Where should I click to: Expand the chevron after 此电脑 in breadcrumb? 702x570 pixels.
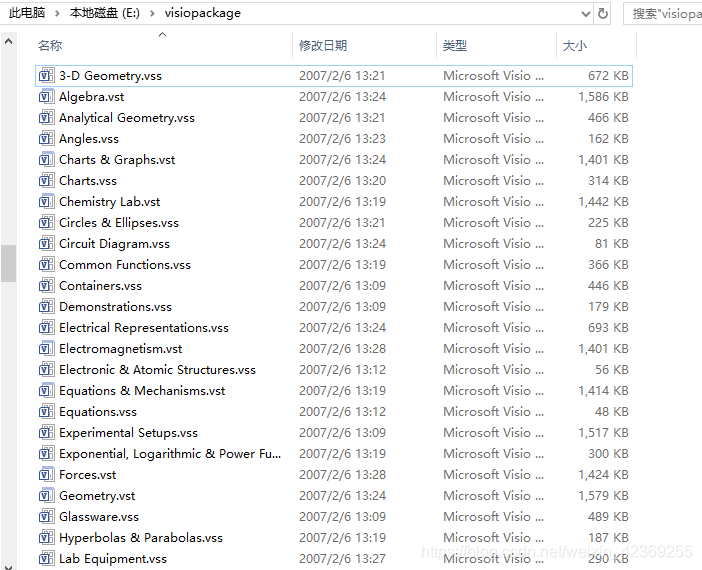57,13
